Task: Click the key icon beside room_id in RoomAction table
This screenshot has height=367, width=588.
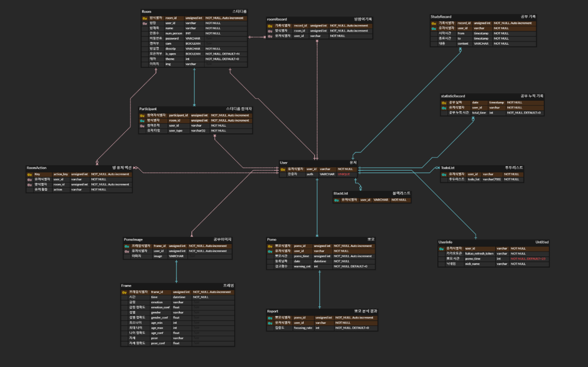Action: pyautogui.click(x=29, y=185)
